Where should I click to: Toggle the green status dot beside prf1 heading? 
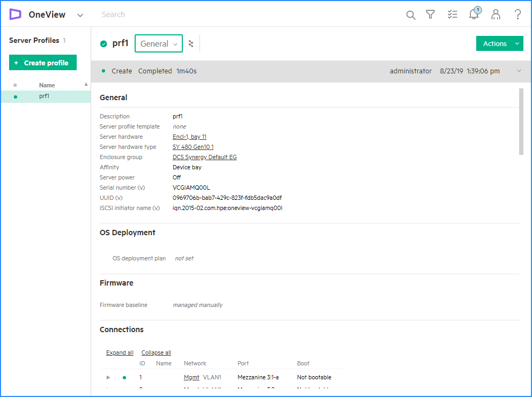point(102,43)
